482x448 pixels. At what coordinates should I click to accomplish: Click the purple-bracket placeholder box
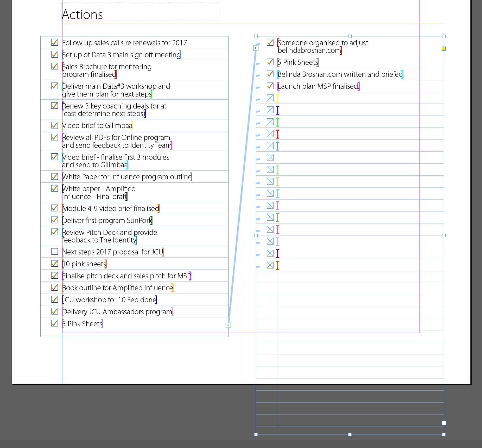(x=270, y=253)
